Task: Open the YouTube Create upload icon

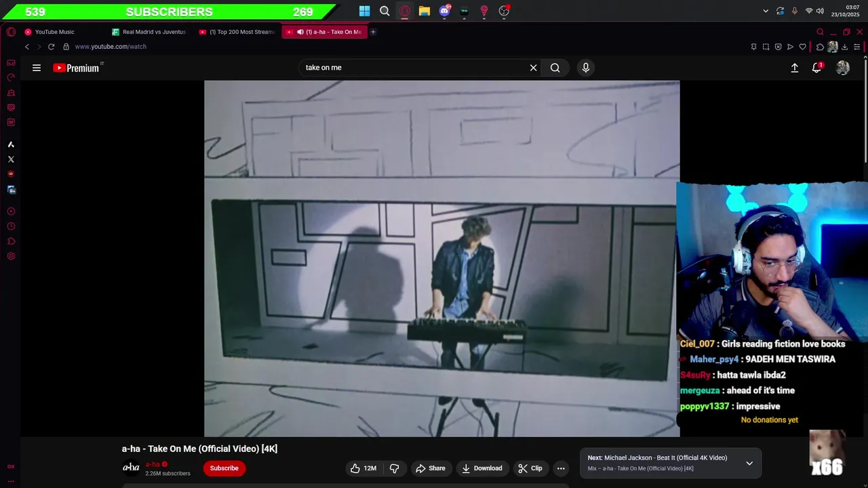Action: (x=795, y=68)
